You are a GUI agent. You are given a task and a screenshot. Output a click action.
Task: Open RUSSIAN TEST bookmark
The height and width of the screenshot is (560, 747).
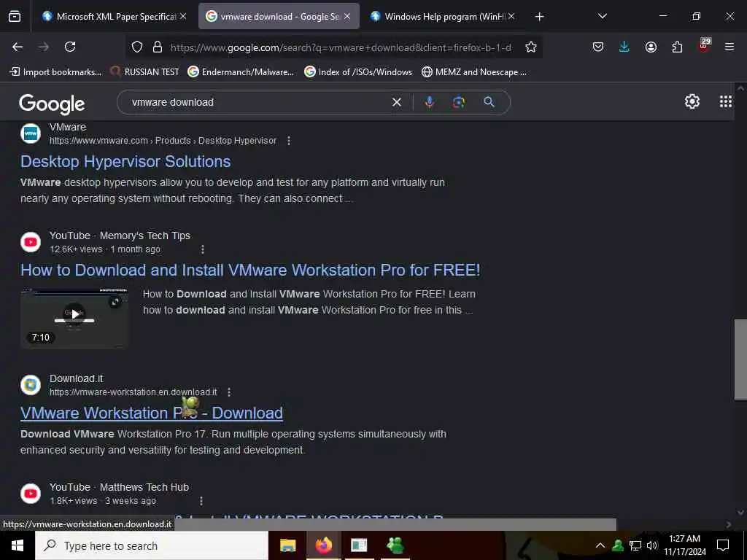145,72
